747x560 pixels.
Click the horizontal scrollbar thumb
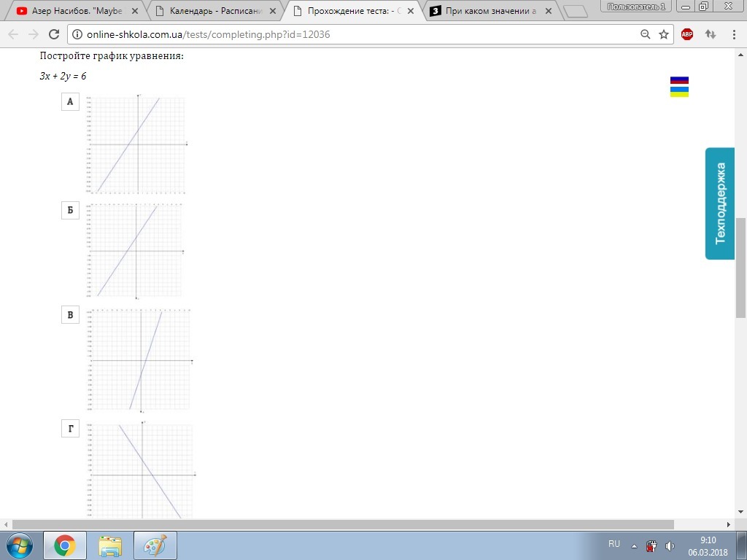[343, 524]
